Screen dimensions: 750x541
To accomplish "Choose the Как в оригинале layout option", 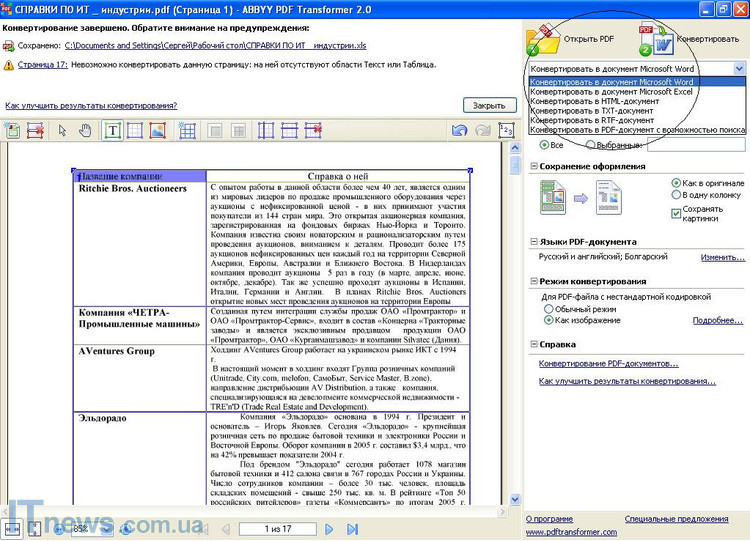I will [676, 183].
